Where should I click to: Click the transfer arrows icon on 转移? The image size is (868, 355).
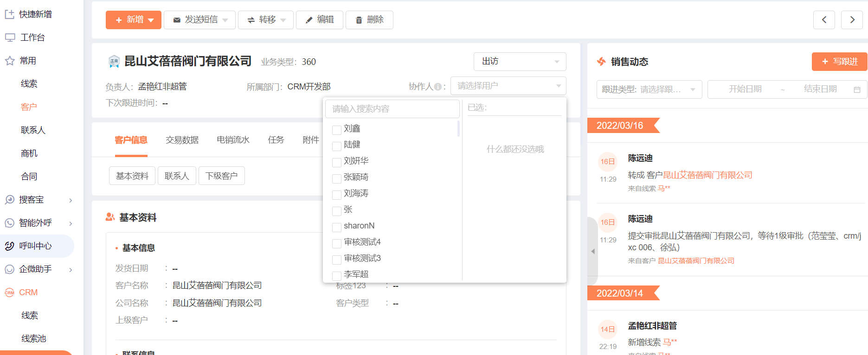(x=251, y=20)
